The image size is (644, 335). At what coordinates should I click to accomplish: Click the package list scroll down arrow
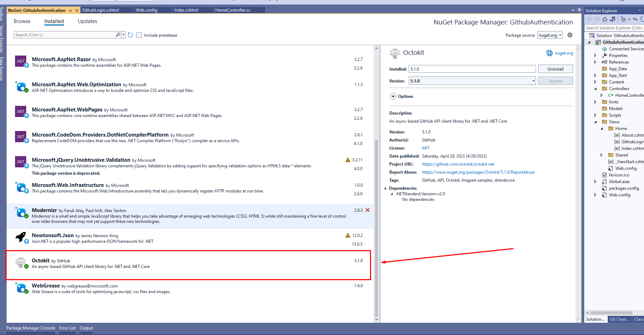[x=376, y=320]
